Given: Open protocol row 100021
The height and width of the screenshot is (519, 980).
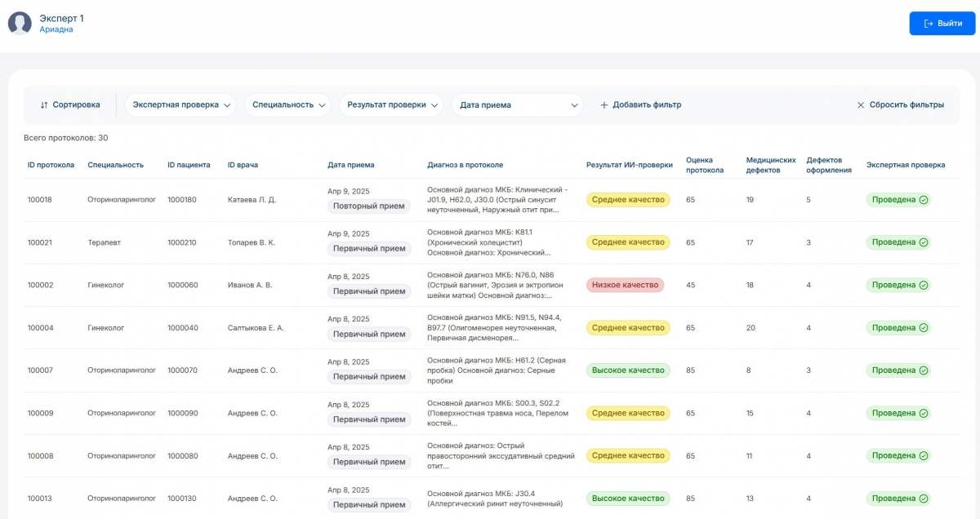Looking at the screenshot, I should coord(40,242).
